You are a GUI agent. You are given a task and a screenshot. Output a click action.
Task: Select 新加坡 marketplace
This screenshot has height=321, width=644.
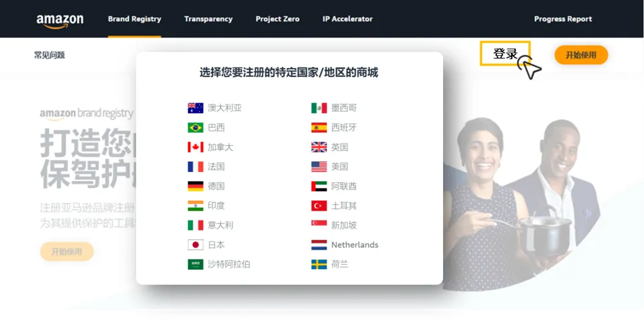pos(344,225)
